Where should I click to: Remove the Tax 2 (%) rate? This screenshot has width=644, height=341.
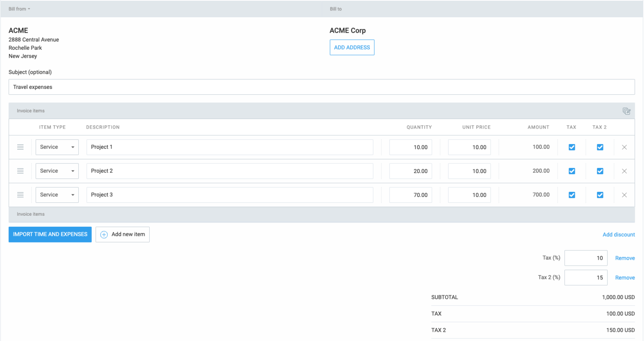(x=625, y=278)
